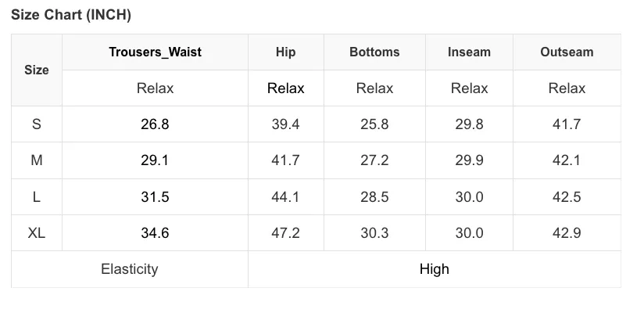Select waist value 34.6 for size XL
This screenshot has width=644, height=313.
pyautogui.click(x=155, y=233)
